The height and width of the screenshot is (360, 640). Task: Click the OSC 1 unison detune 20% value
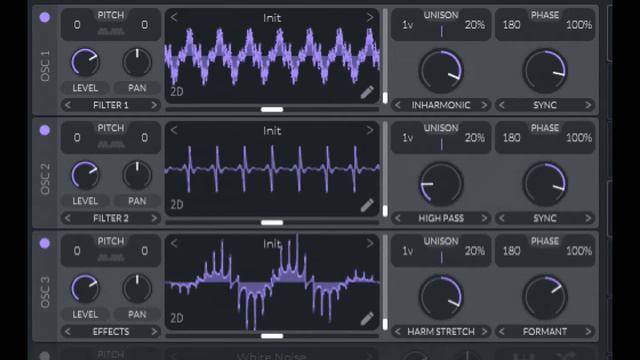pyautogui.click(x=475, y=25)
